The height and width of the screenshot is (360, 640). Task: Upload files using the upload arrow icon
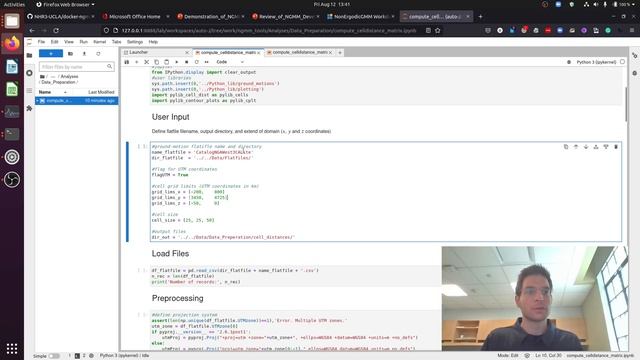coord(84,53)
